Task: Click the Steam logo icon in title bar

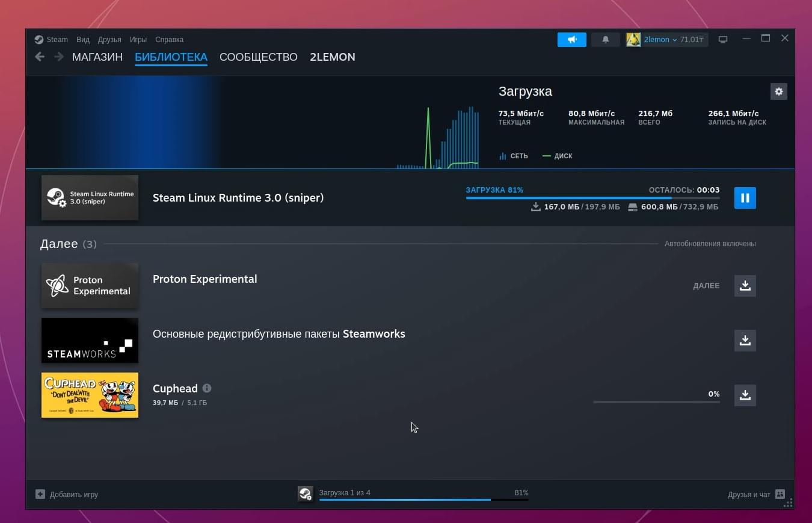Action: pos(39,40)
